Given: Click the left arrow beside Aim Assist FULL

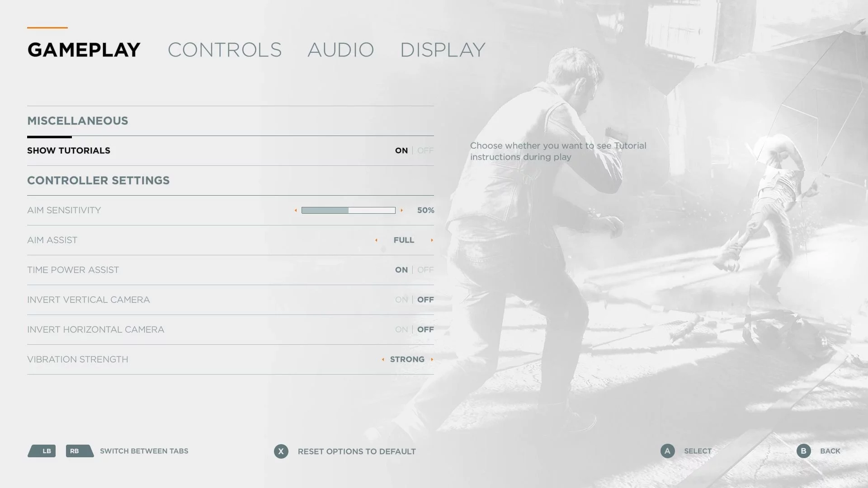Looking at the screenshot, I should [x=376, y=240].
